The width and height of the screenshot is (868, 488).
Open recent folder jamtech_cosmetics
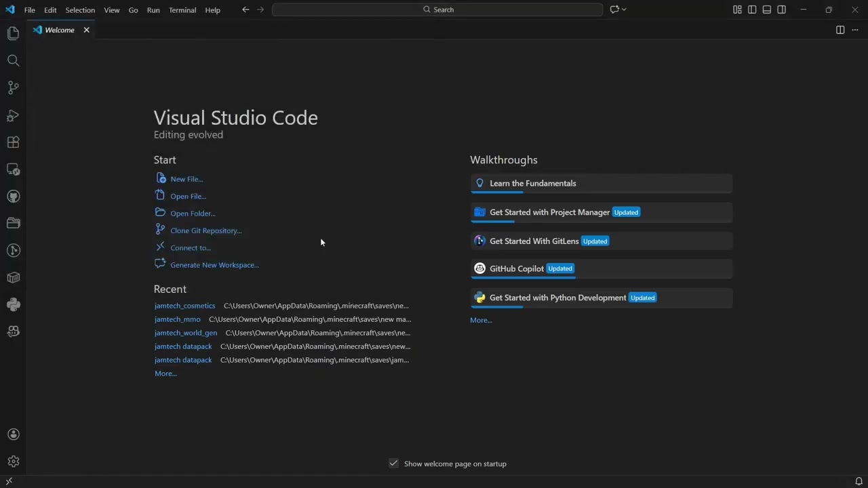[184, 306]
